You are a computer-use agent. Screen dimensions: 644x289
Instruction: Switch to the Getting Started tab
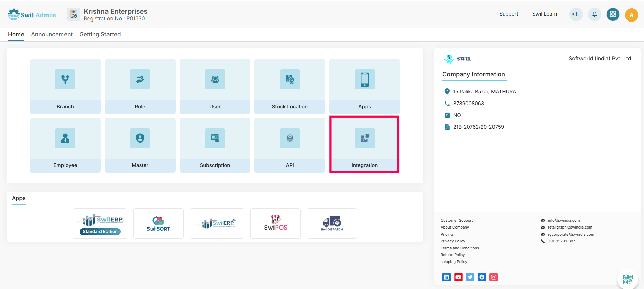[100, 34]
